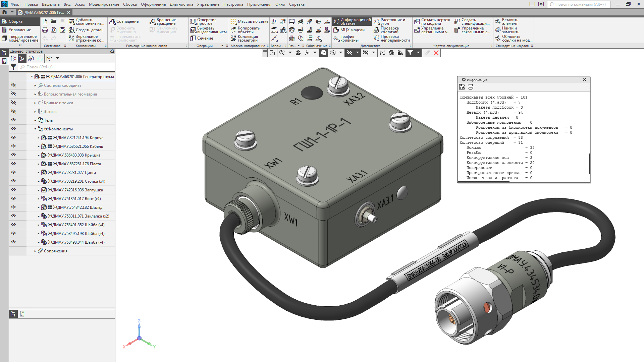Show the hidden Системы координат row via its eye icon
Image resolution: width=644 pixels, height=362 pixels.
pyautogui.click(x=13, y=85)
